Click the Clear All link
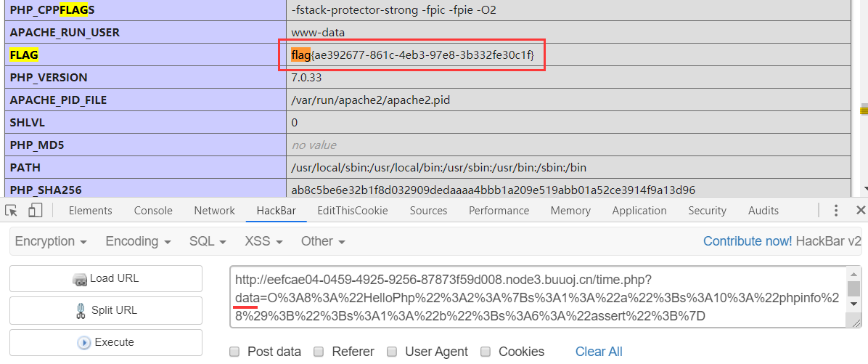The width and height of the screenshot is (868, 364). (x=599, y=352)
